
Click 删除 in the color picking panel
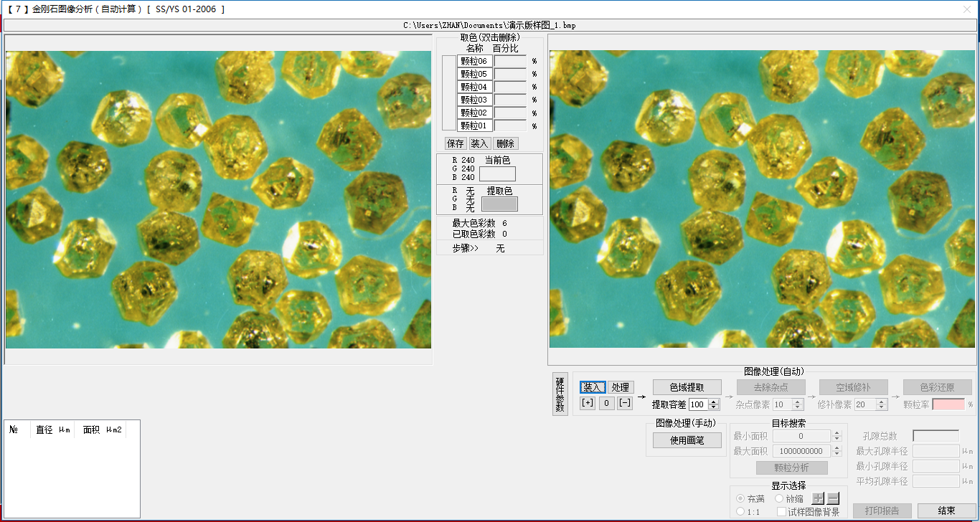pyautogui.click(x=505, y=143)
